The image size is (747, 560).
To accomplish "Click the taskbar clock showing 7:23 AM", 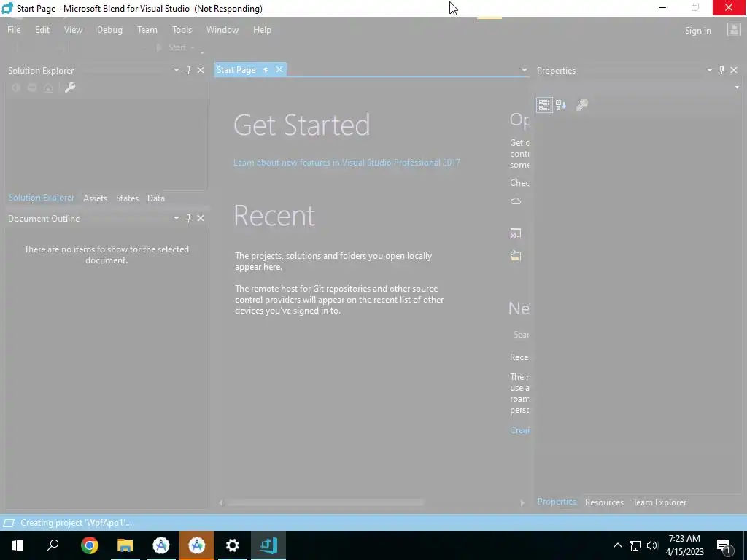I will 684,545.
